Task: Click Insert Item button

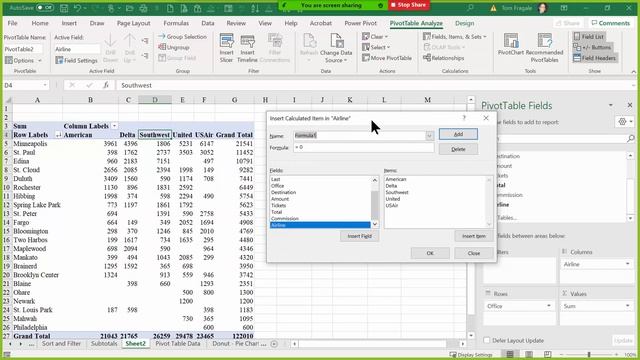Action: [473, 236]
